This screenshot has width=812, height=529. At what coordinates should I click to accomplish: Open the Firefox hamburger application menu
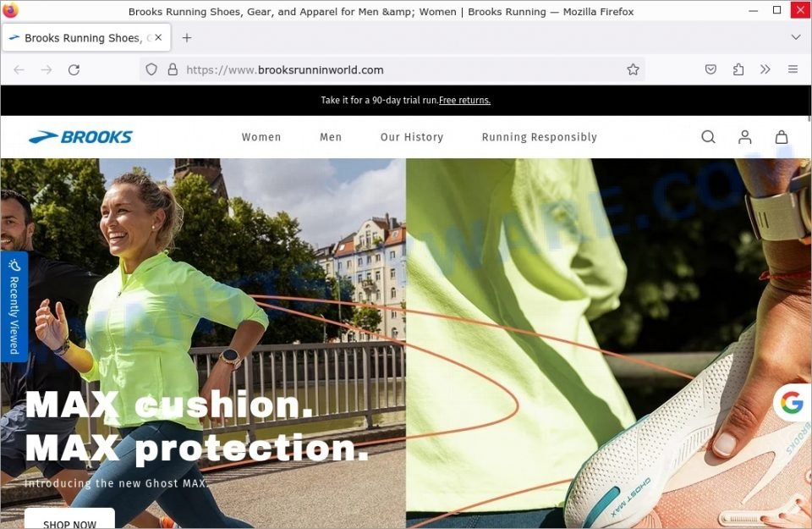coord(793,69)
